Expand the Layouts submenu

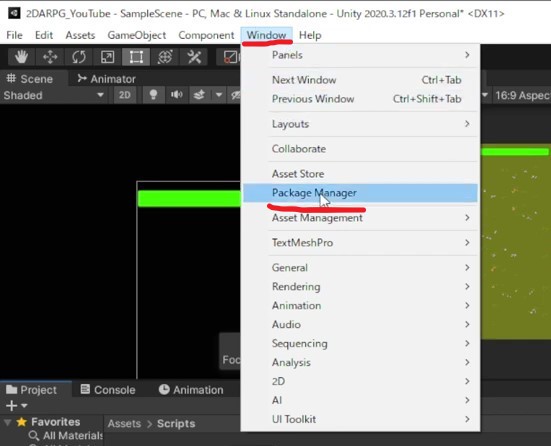(x=360, y=124)
